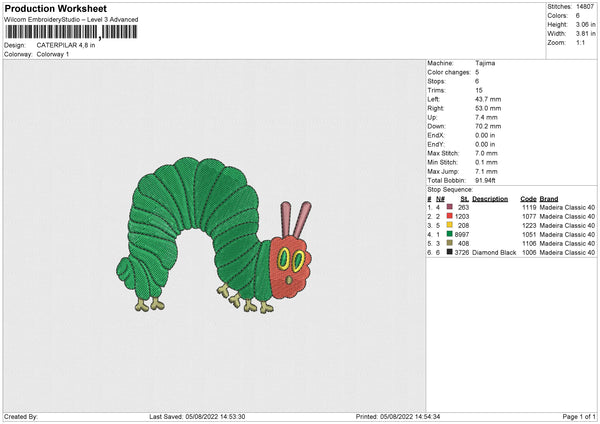This screenshot has width=600, height=424.
Task: Click 'Page 1 of 1' in the footer
Action: point(579,417)
